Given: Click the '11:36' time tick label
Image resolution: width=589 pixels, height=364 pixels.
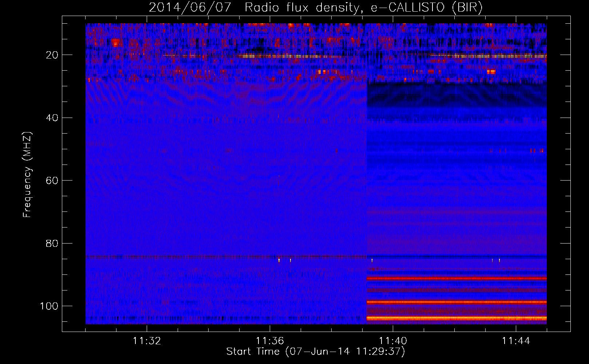Looking at the screenshot, I should pos(270,341).
